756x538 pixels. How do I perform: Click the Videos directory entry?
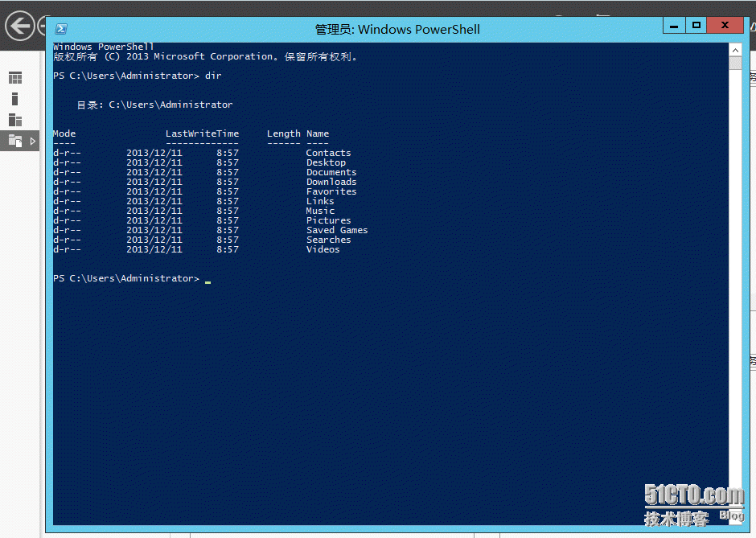pyautogui.click(x=323, y=249)
